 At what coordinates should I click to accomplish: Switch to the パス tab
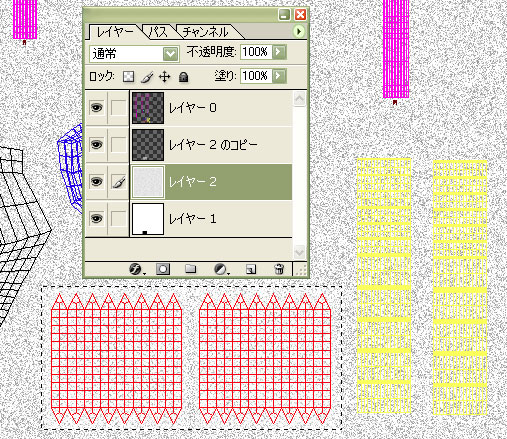158,32
